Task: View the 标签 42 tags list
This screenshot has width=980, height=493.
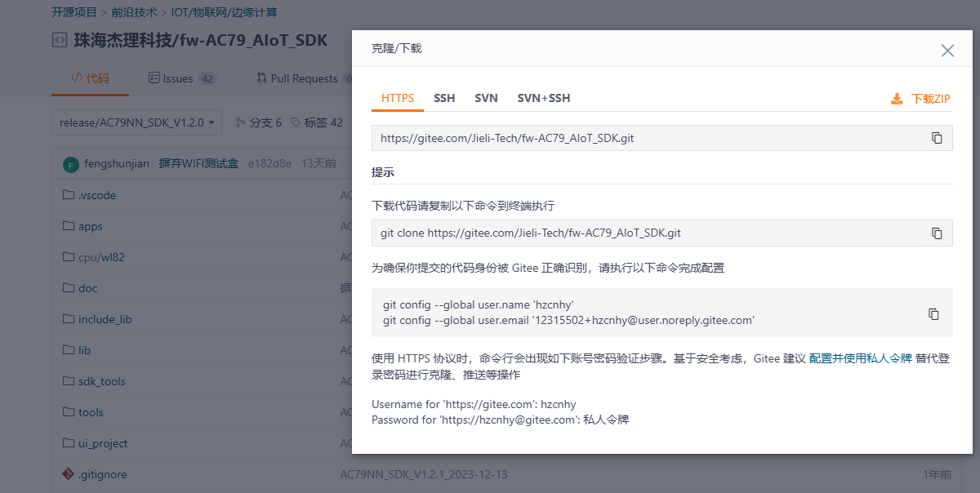Action: [316, 122]
